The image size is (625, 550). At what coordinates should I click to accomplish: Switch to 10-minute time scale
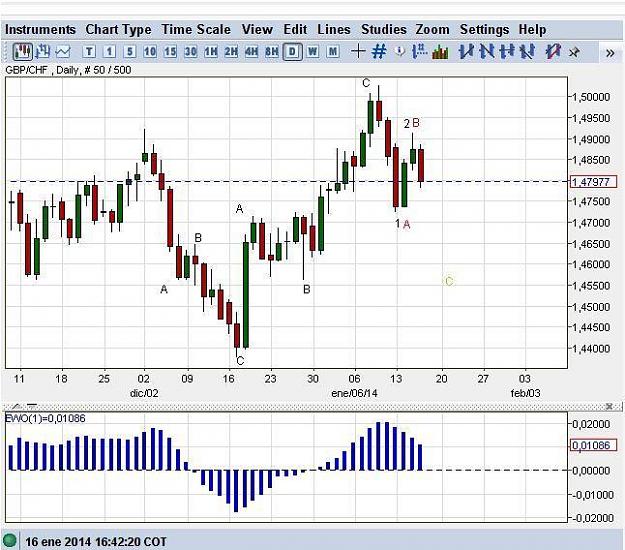click(x=150, y=52)
